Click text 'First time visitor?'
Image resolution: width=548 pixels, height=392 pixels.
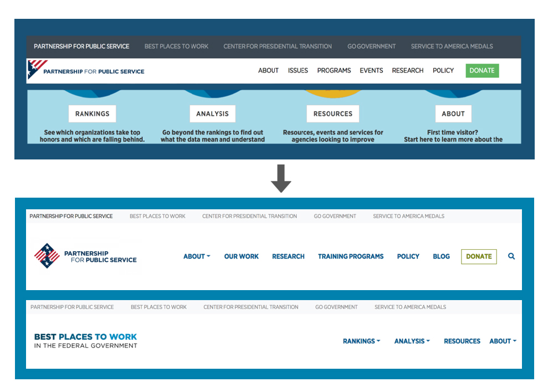point(453,132)
